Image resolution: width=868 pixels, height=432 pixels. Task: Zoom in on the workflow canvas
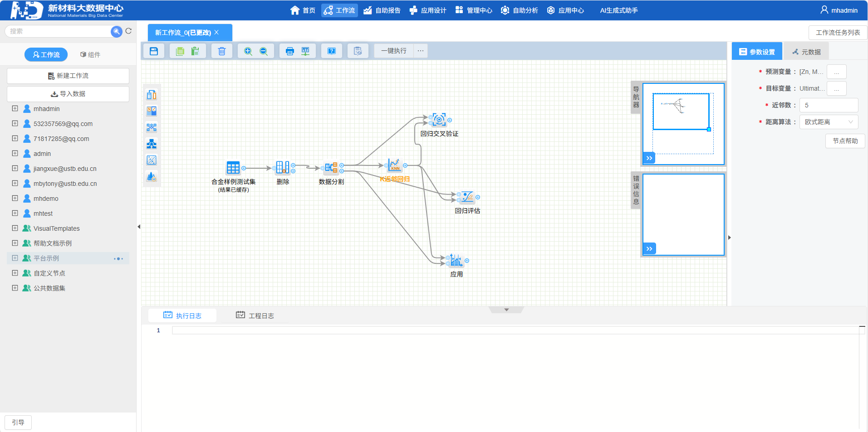(x=248, y=51)
